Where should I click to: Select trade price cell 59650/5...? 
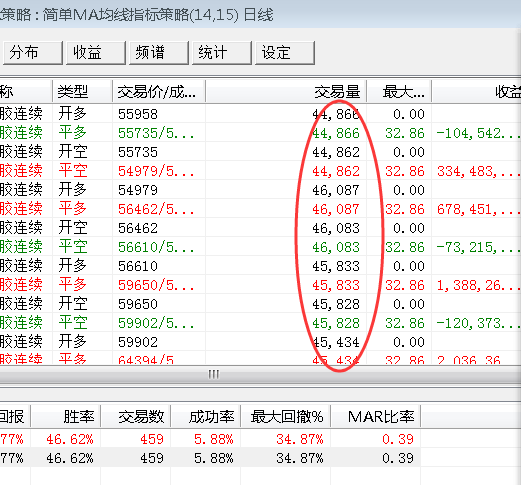point(156,285)
